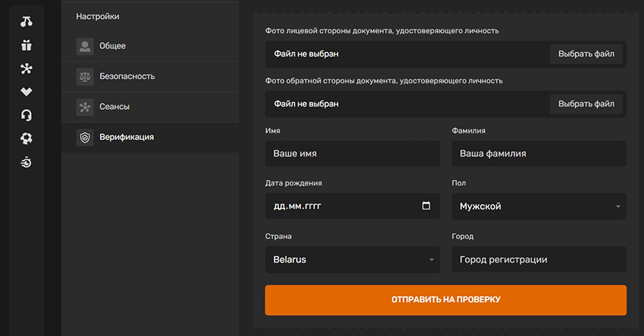Click the first Файл не выбран text
644x336 pixels.
tap(306, 54)
